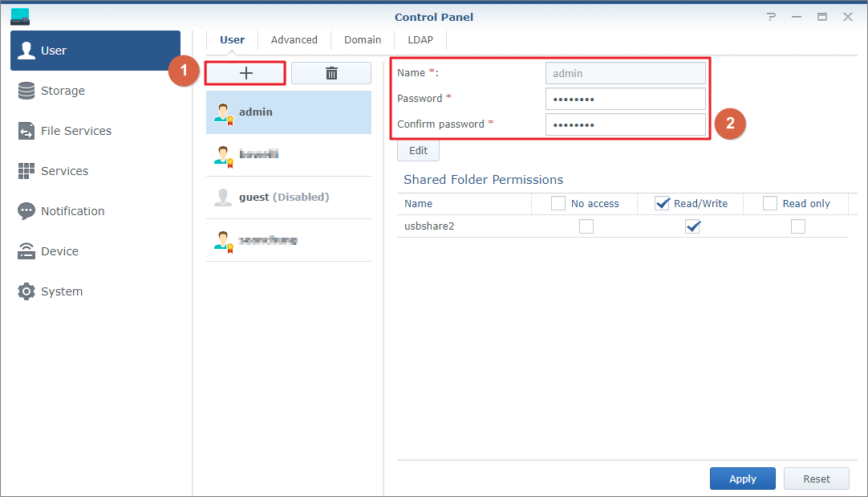Viewport: 868px width, 497px height.
Task: Switch to the Domain tab
Action: click(x=362, y=39)
